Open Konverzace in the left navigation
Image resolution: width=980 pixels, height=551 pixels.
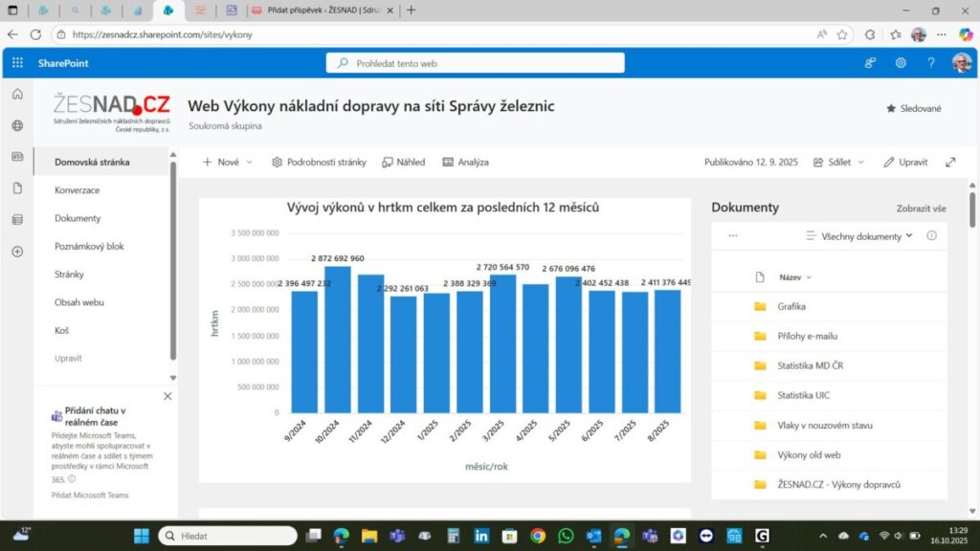tap(77, 190)
